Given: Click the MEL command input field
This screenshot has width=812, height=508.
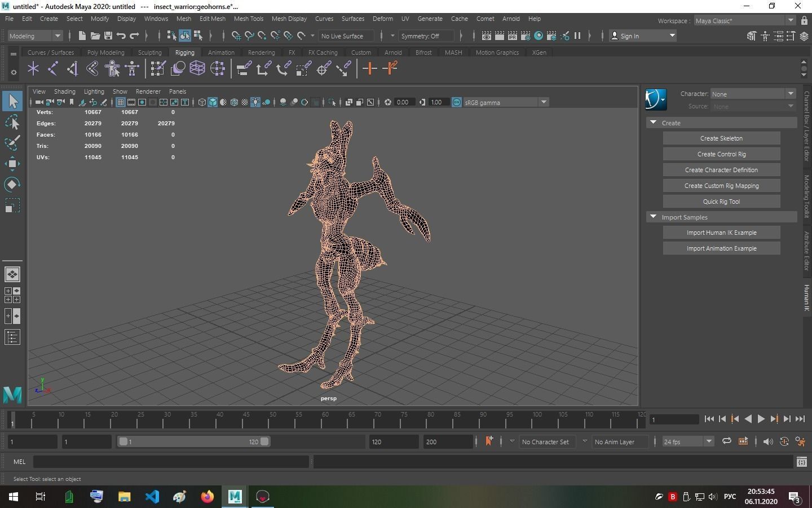Looking at the screenshot, I should pyautogui.click(x=171, y=462).
